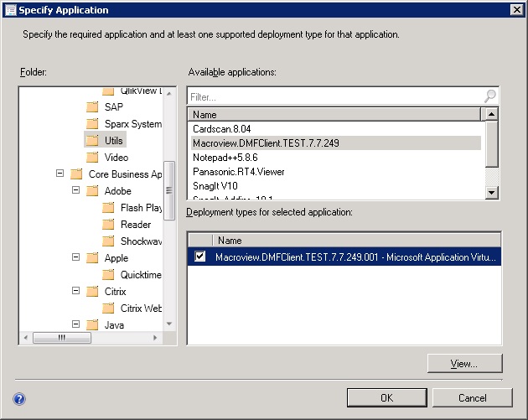The width and height of the screenshot is (528, 420).
Task: Click the help question mark icon
Action: [19, 399]
